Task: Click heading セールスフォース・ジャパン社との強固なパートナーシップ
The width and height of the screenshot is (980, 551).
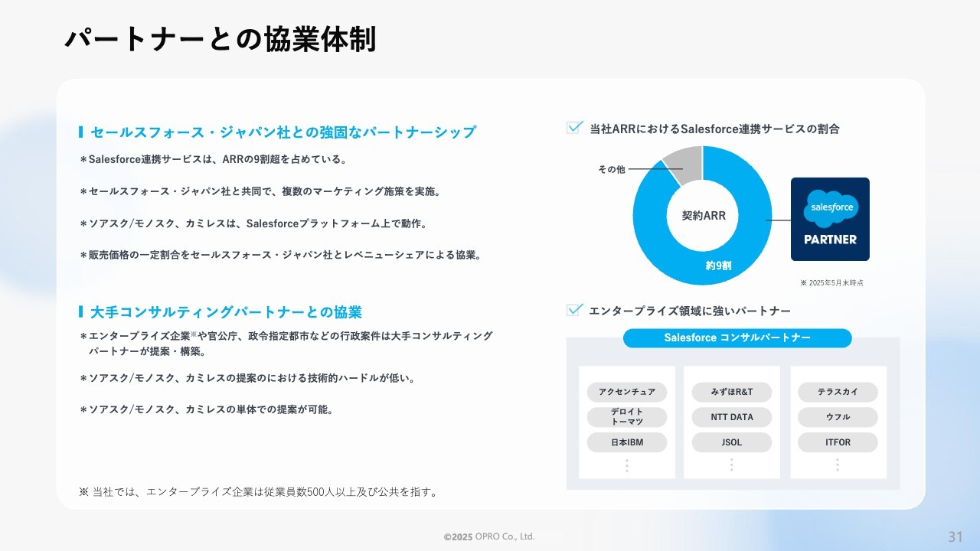Action: coord(283,132)
